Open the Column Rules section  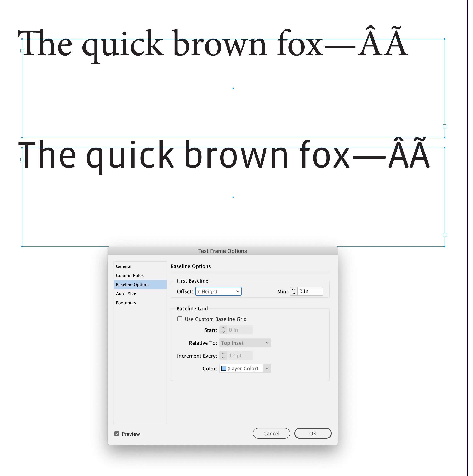point(130,276)
